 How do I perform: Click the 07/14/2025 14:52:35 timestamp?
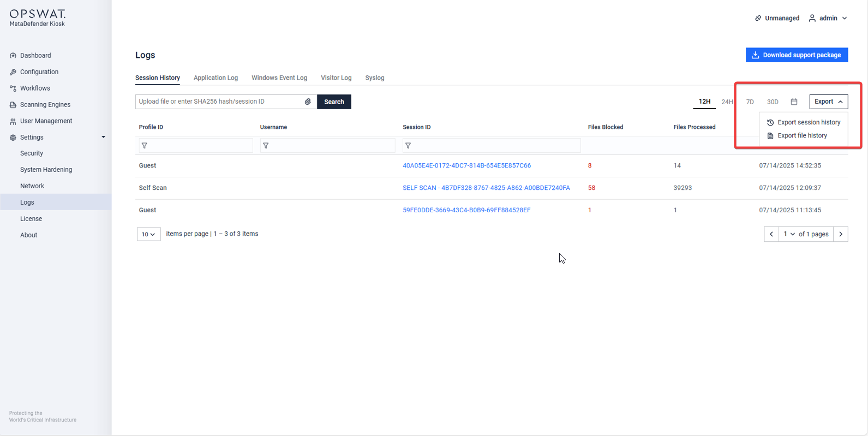790,166
